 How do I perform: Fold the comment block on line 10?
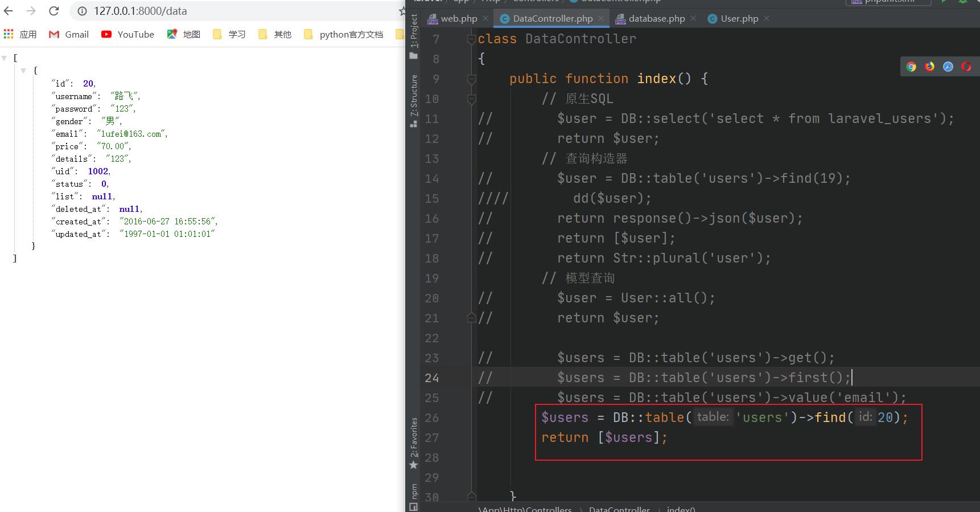[x=471, y=99]
